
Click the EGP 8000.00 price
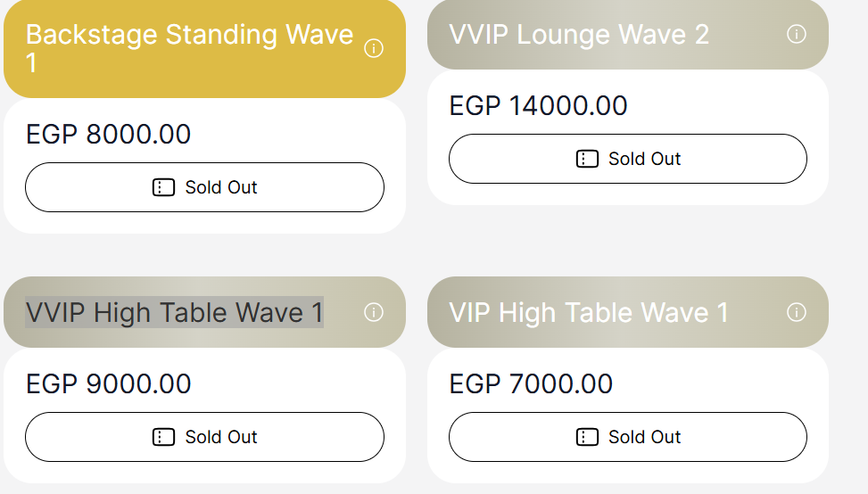[109, 135]
